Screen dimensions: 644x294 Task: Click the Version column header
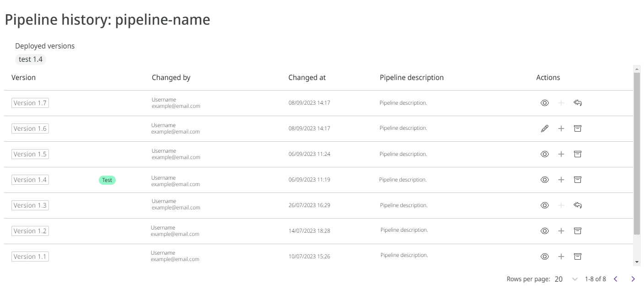23,77
